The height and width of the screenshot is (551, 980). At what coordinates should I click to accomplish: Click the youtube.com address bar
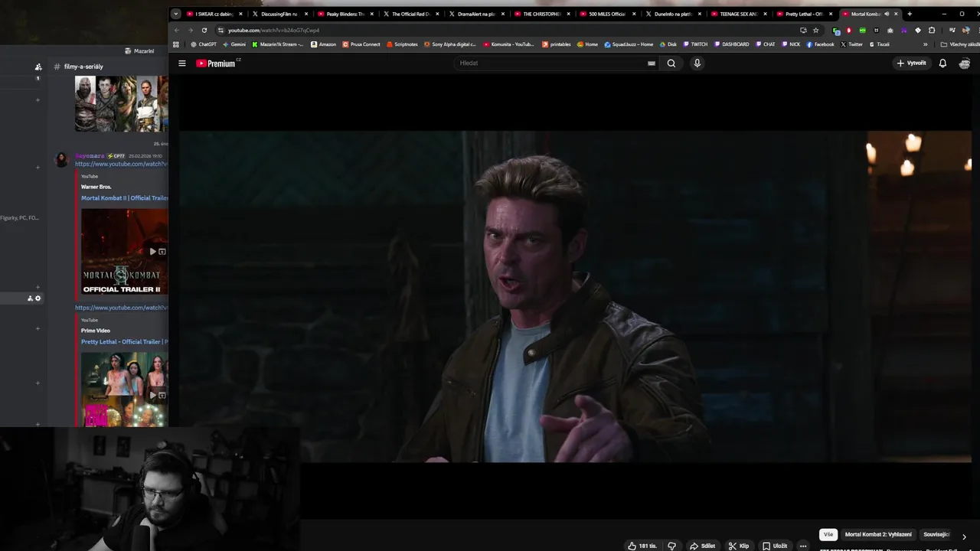(505, 30)
